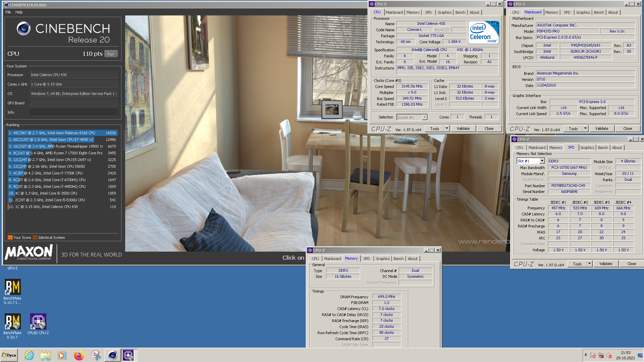Screen dimensions: 644x362
Task: Open the Пуск start menu
Action: tap(9, 355)
